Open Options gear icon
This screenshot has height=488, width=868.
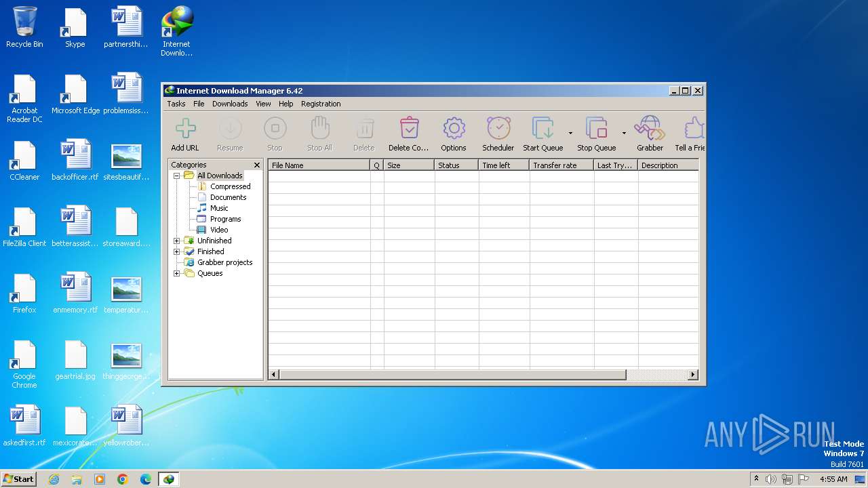[x=454, y=128]
